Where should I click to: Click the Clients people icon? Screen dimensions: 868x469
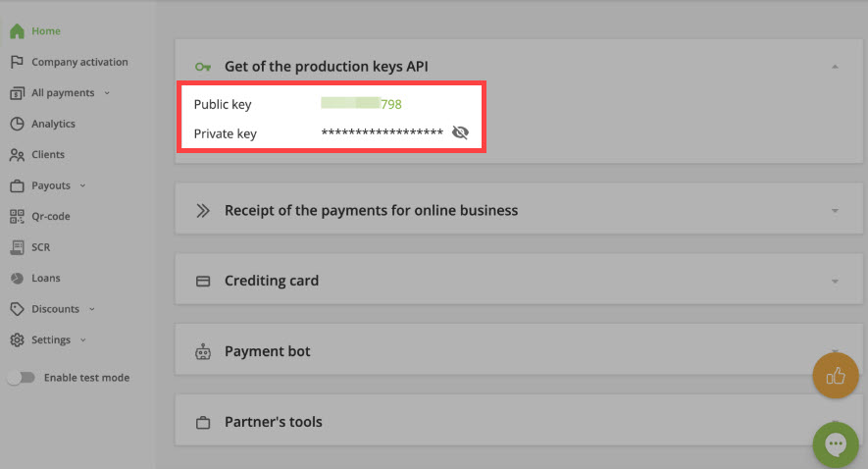pos(16,155)
